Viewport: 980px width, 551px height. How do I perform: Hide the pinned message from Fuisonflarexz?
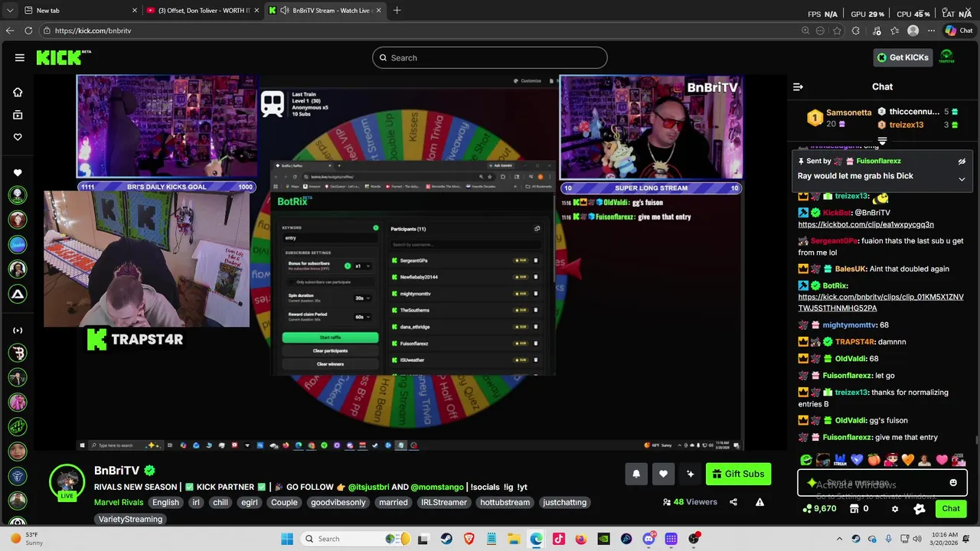click(x=962, y=161)
